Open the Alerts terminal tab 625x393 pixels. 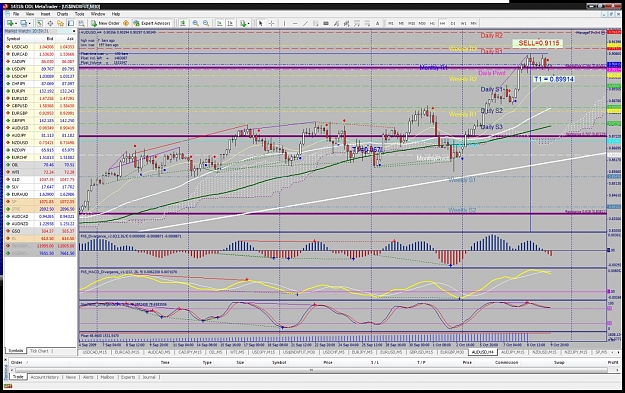88,377
